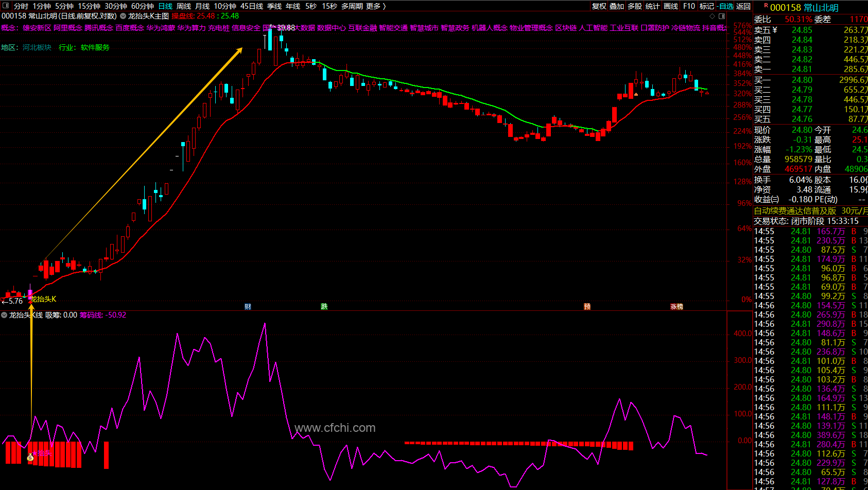
Task: Switch to the 5分钟 period
Action: point(64,6)
